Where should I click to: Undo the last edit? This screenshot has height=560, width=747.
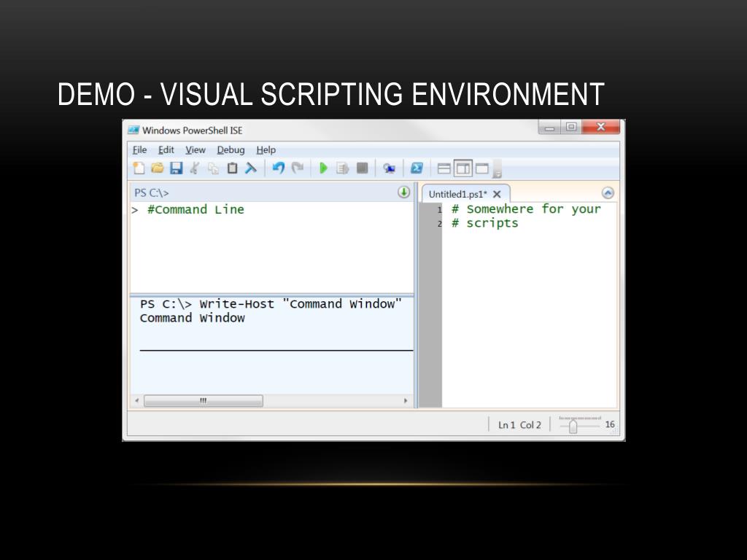(x=279, y=168)
